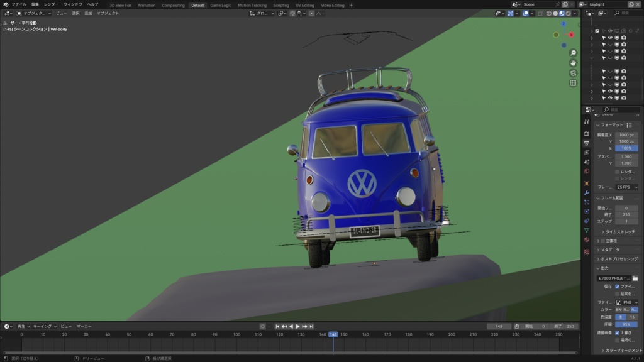Open the レンダー menu
The image size is (644, 362).
[x=51, y=4]
